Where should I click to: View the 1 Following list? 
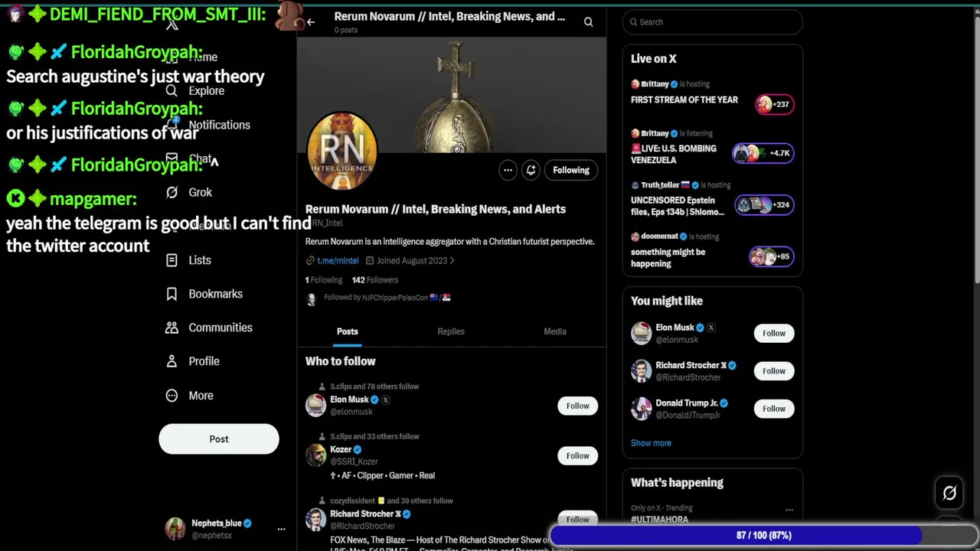[324, 280]
